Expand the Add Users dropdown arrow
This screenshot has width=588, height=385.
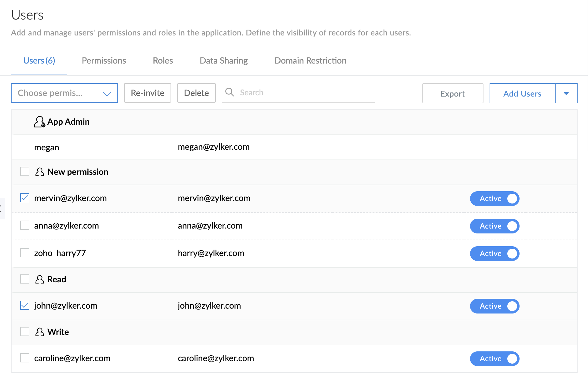click(x=566, y=94)
